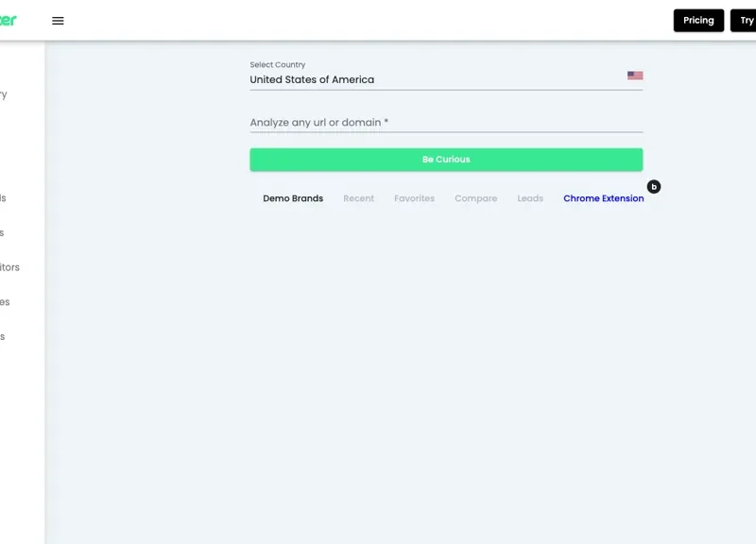This screenshot has height=544, width=756.
Task: Click the topmost sidebar navigation link
Action: coord(8,93)
